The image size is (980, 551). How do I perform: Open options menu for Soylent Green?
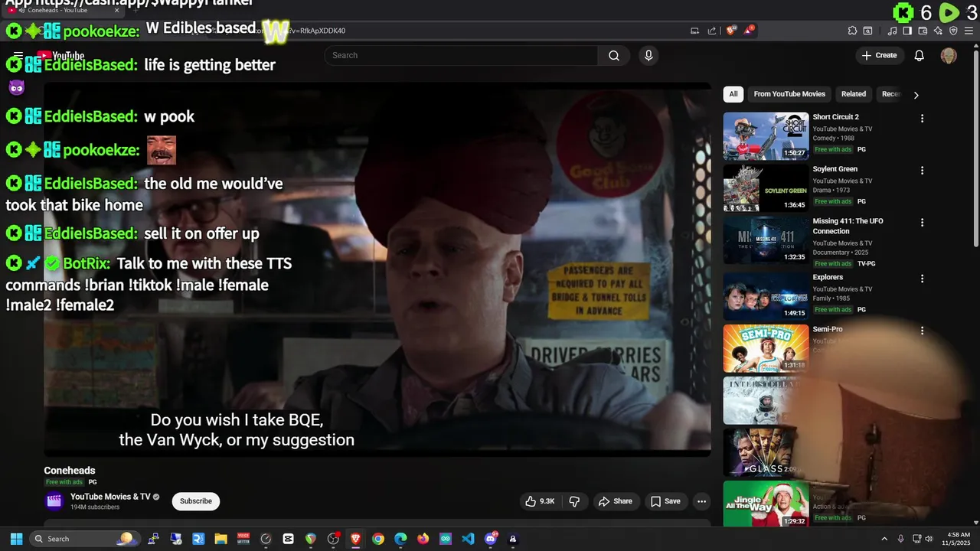pos(922,171)
